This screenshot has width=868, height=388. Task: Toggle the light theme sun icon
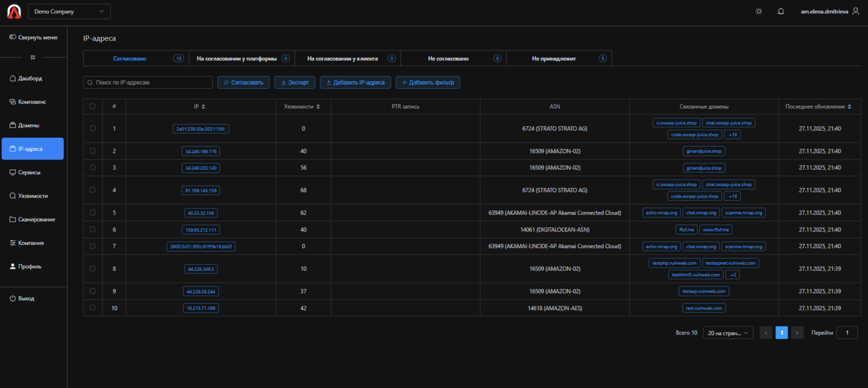point(759,11)
